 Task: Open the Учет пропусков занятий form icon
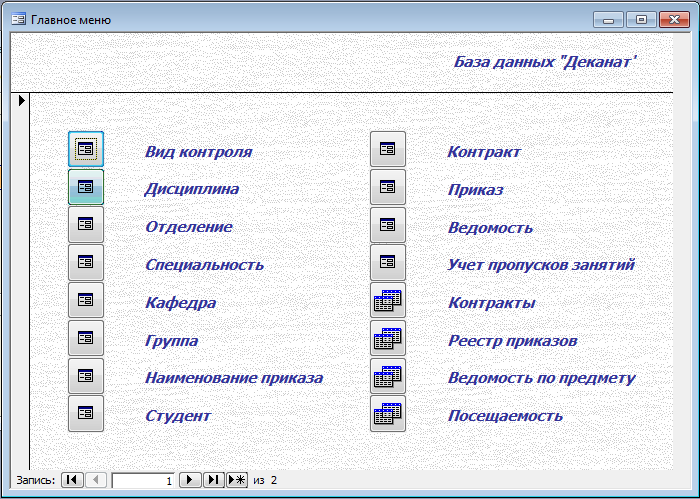click(388, 263)
